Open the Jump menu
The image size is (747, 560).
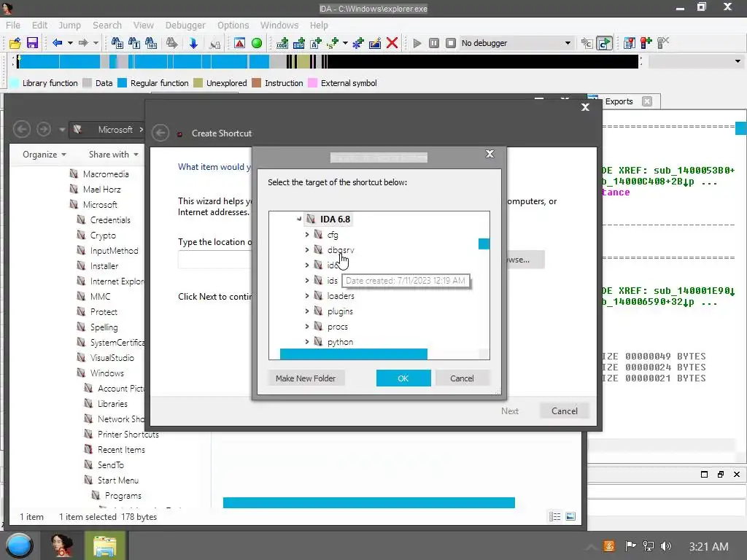(x=69, y=26)
